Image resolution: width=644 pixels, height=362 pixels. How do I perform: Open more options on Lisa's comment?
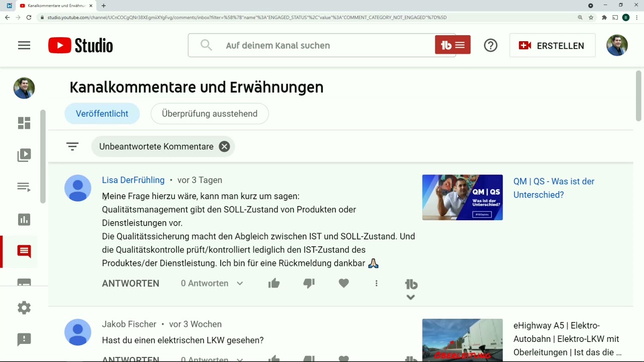[376, 283]
